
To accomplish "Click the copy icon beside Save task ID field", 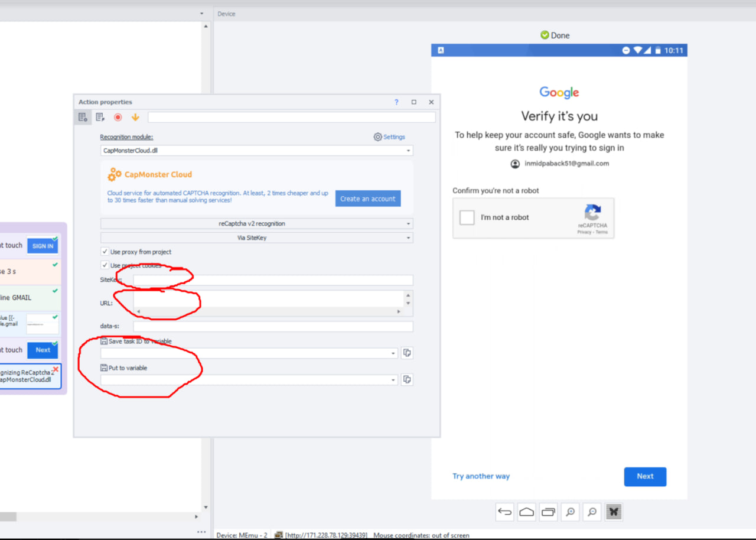I will 407,353.
